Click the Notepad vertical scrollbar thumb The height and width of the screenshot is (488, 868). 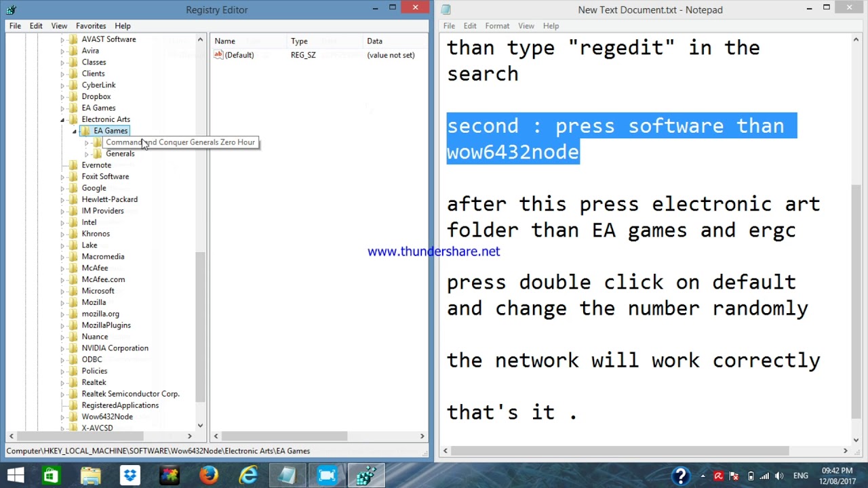(856, 302)
